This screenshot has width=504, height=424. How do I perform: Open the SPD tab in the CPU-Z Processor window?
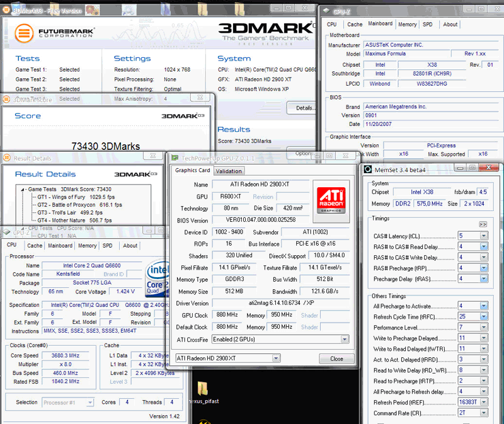107,246
